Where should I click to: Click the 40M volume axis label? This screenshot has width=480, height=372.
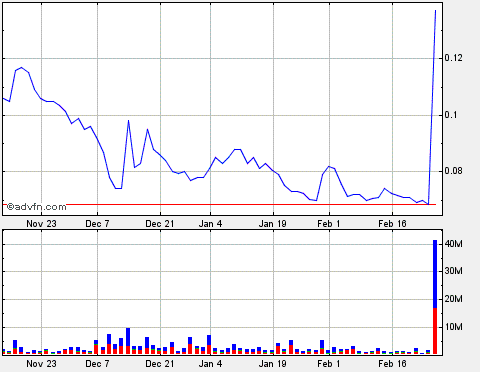click(454, 244)
